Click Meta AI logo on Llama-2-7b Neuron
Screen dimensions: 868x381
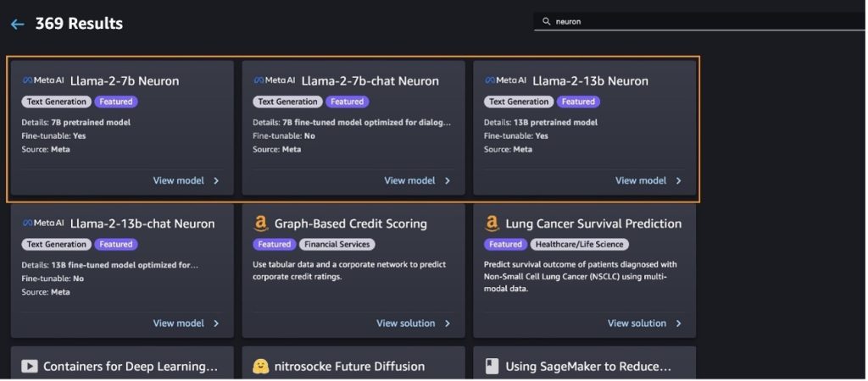coord(43,80)
